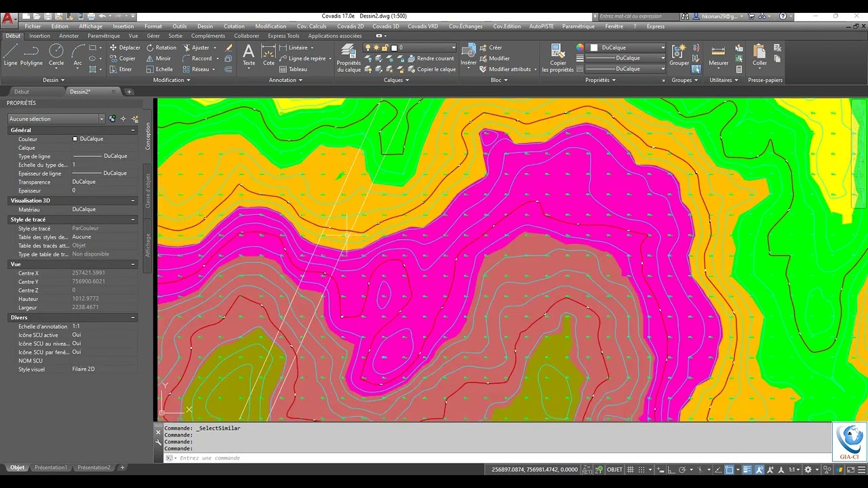Open the Covadis 3D menu

[386, 26]
